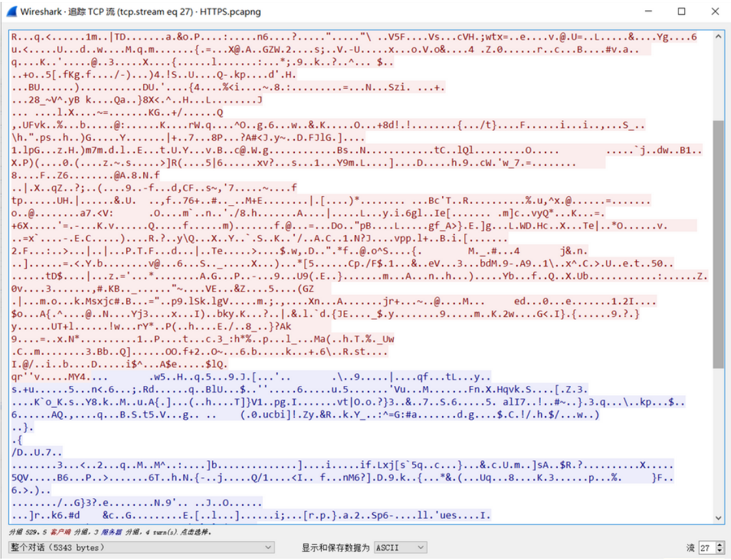
Task: Click the server line containing only .{
Action: 17,440
